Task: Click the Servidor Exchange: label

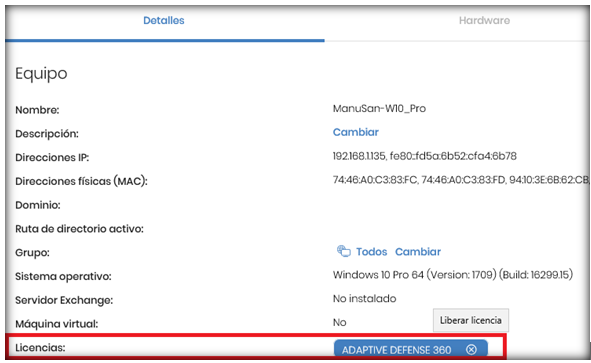Action: coord(64,300)
